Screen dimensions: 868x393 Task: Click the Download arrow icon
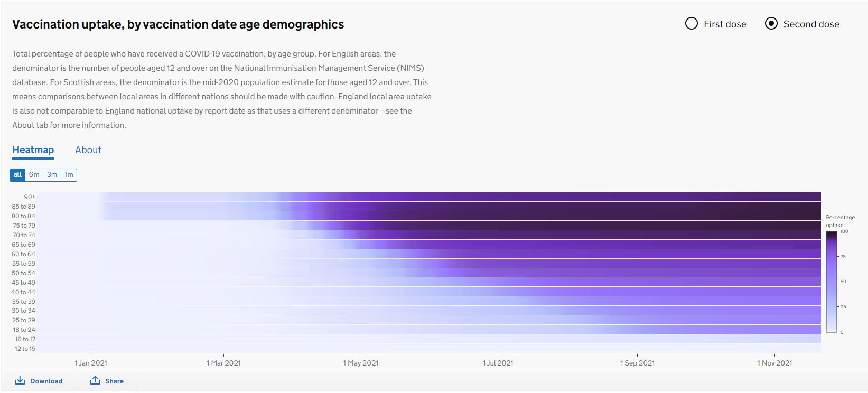click(20, 381)
